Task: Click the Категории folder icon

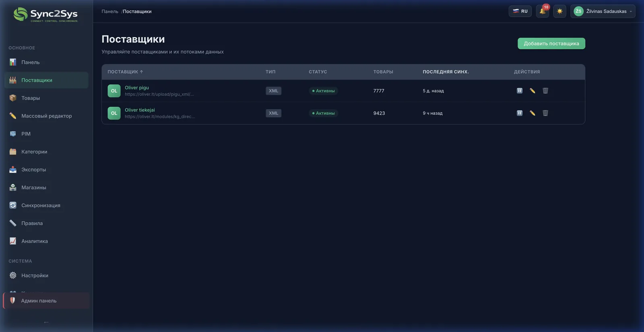Action: click(13, 151)
